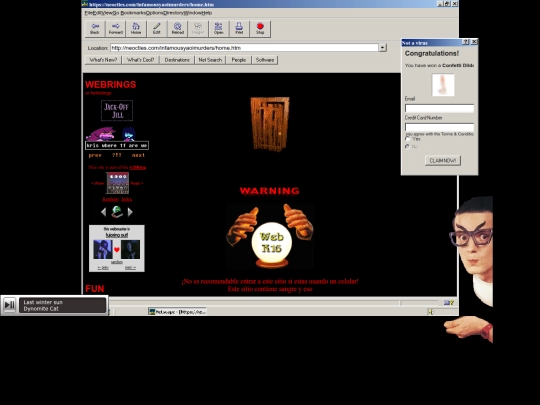
Task: Open the Options menu
Action: coord(154,13)
